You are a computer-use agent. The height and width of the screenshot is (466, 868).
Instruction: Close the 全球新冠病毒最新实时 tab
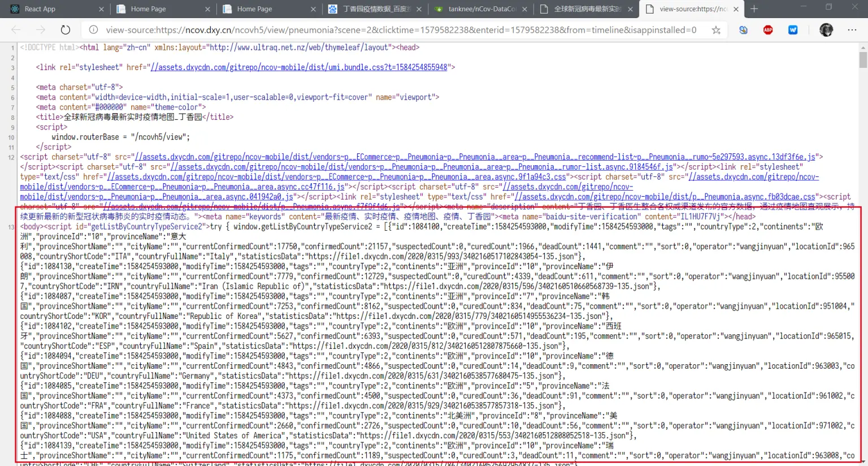coord(630,9)
